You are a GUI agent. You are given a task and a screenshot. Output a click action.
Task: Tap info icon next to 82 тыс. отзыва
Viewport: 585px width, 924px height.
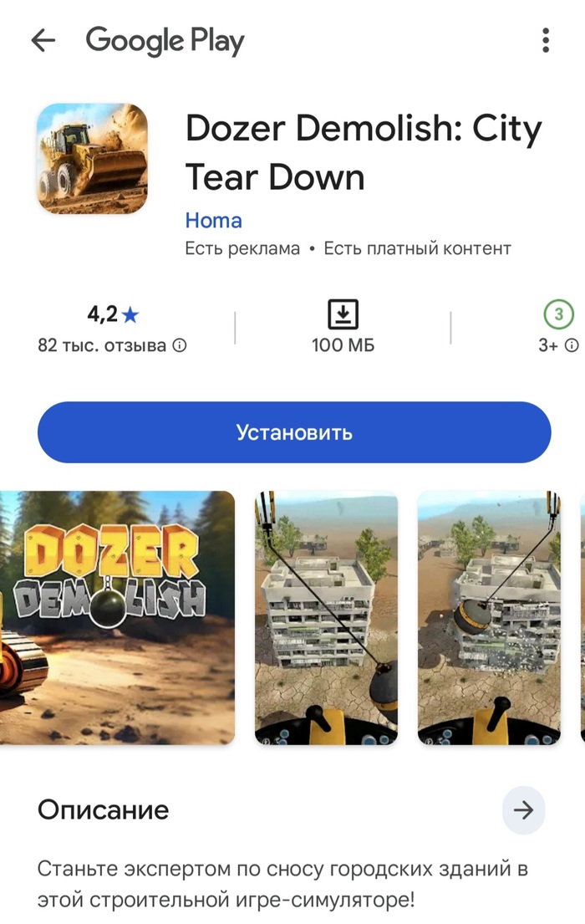(180, 345)
